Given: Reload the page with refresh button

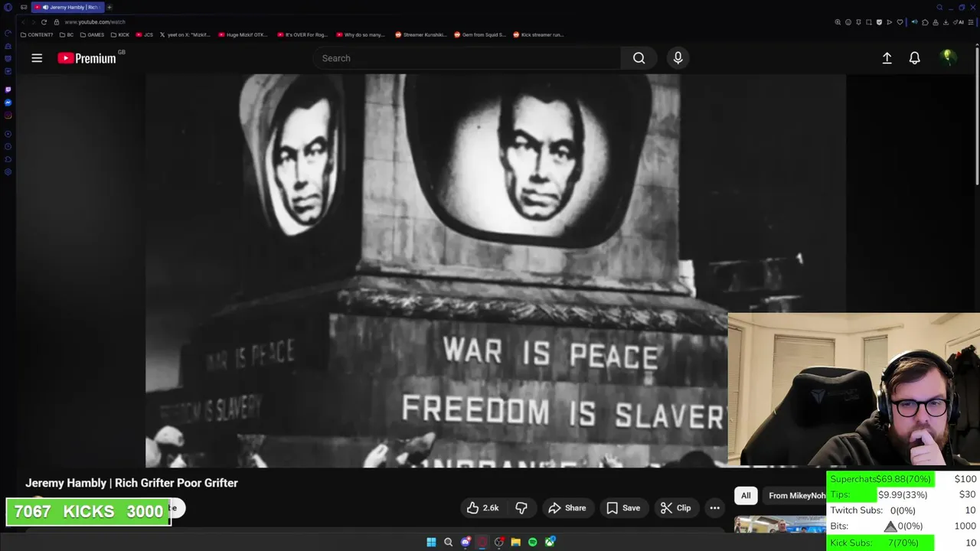Looking at the screenshot, I should tap(44, 22).
